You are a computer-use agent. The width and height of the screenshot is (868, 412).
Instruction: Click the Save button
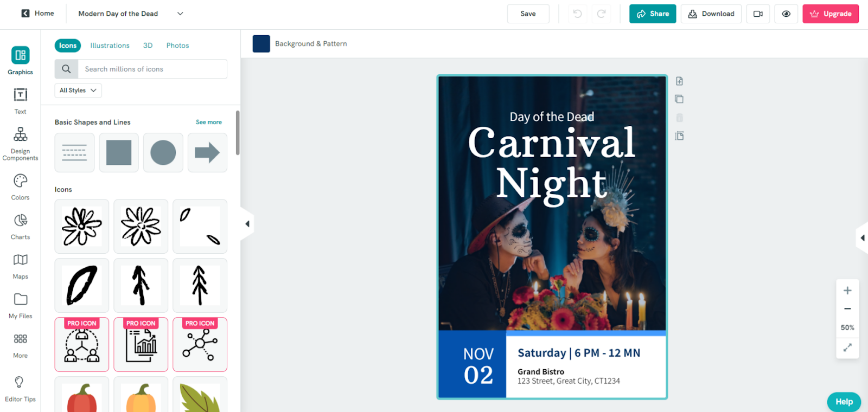tap(528, 14)
